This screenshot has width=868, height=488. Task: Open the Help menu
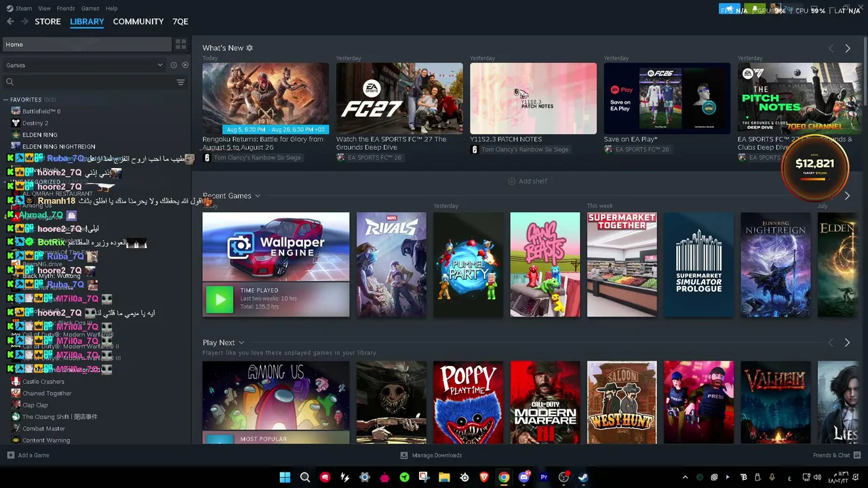[112, 8]
